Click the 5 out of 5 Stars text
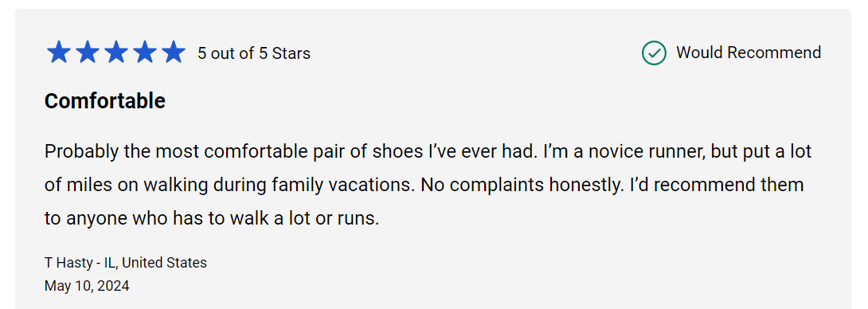The image size is (868, 309). pyautogui.click(x=254, y=53)
